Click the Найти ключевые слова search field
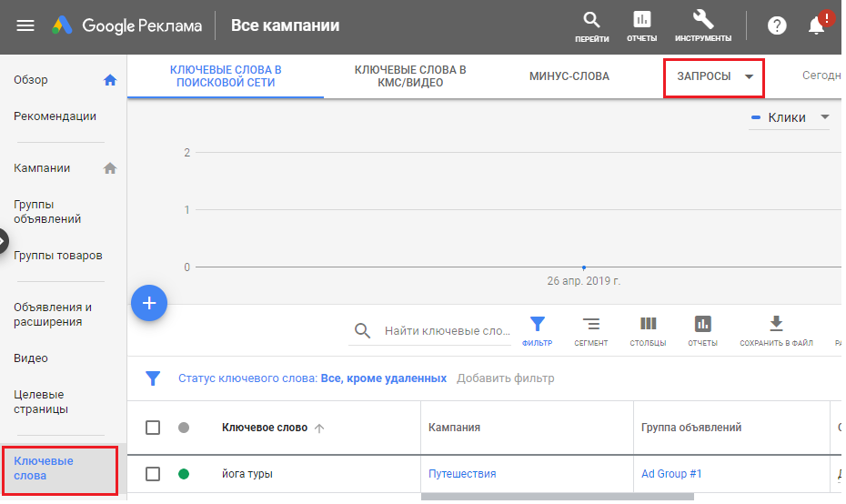The image size is (846, 504). click(446, 331)
